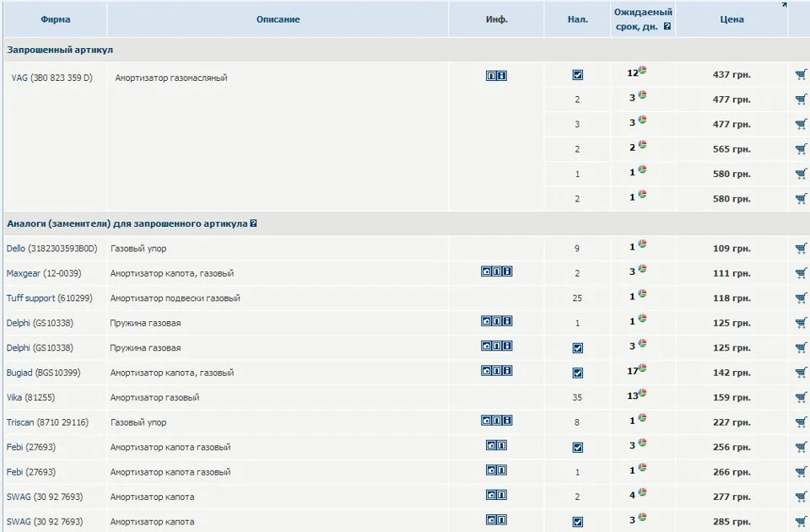Image resolution: width=810 pixels, height=532 pixels.
Task: Toggle the checkbox in Bugiad (BGS10399) row
Action: pyautogui.click(x=577, y=373)
